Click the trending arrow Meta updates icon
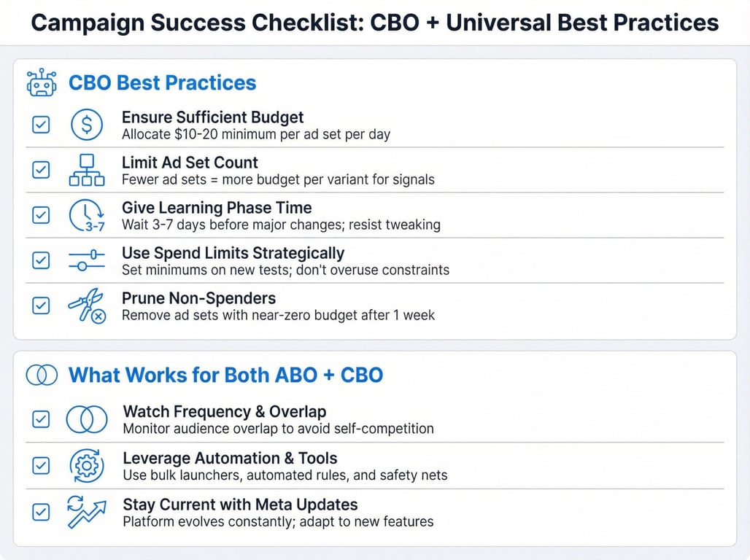The width and height of the screenshot is (750, 560). pyautogui.click(x=86, y=511)
